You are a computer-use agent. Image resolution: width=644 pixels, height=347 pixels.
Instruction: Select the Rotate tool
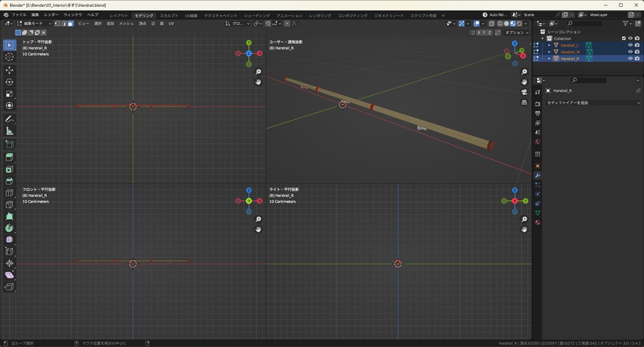[9, 82]
